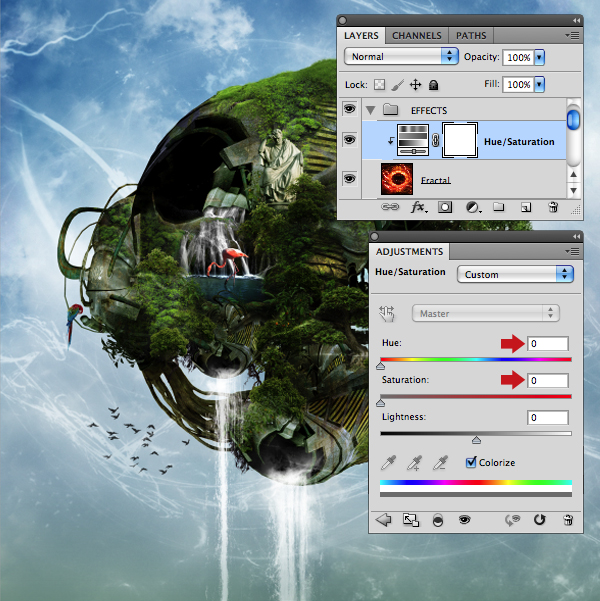Click the layers scroll up arrow

pyautogui.click(x=573, y=174)
